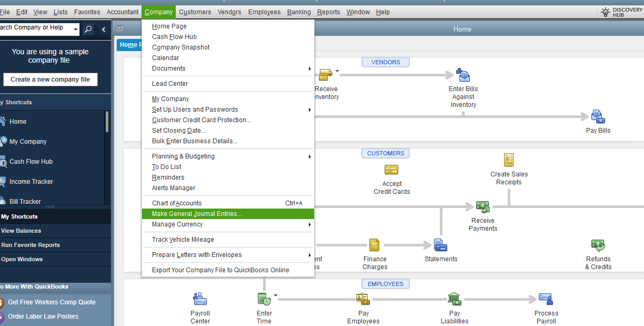Open Accept Credit Cards icon
The image size is (644, 326).
click(x=391, y=170)
